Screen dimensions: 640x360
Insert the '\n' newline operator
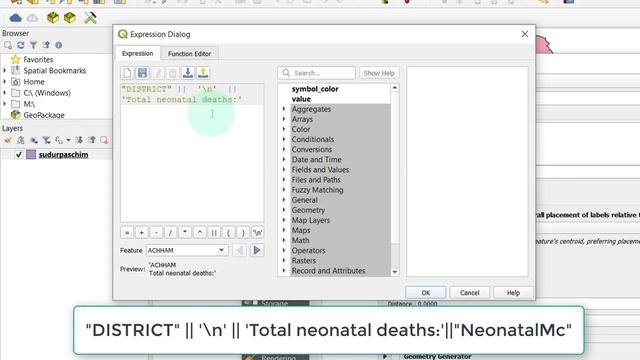point(258,233)
